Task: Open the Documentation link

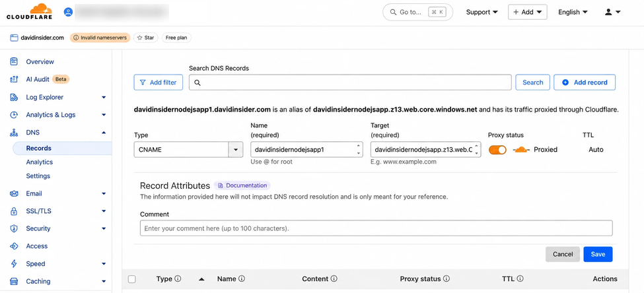Action: [x=242, y=185]
